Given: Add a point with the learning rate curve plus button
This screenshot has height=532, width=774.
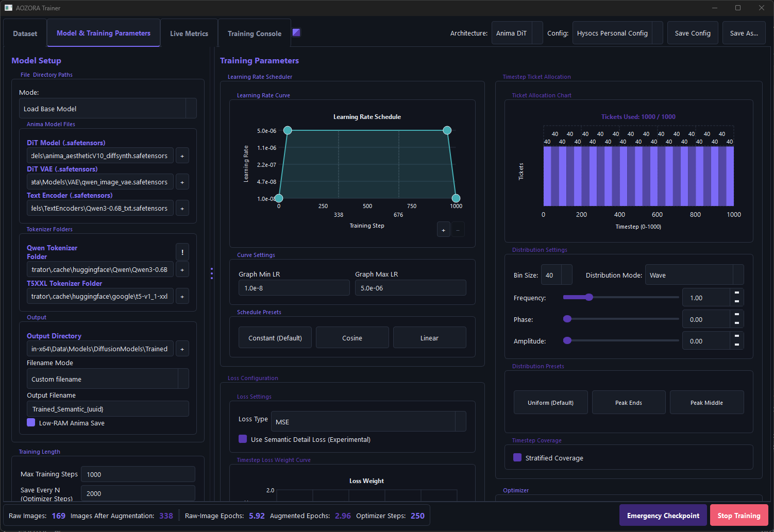Looking at the screenshot, I should click(444, 230).
